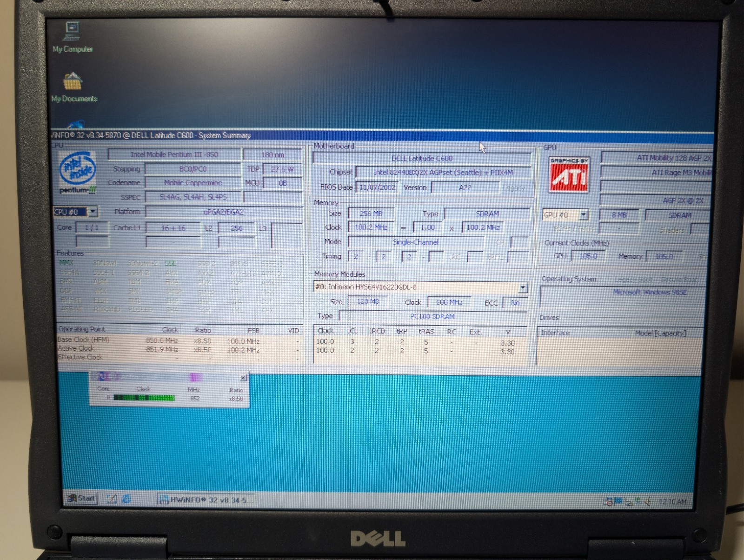744x560 pixels.
Task: Select the Active Clock row
Action: pos(179,349)
